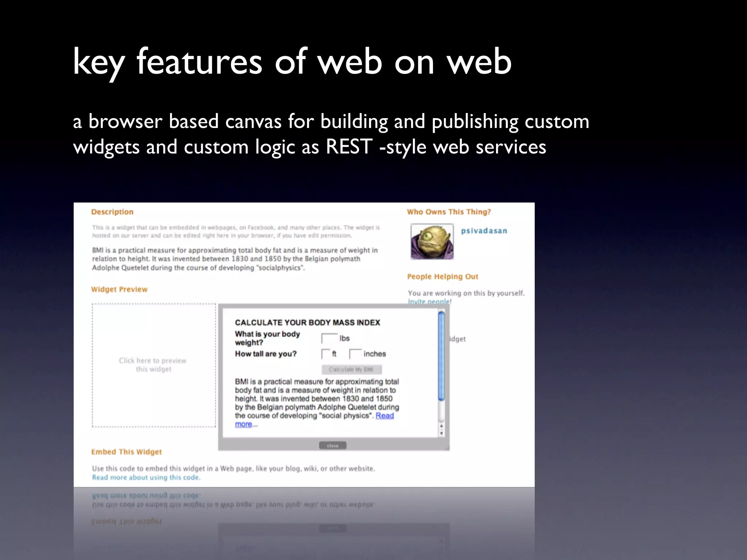Click the Embed This Widget heading

[126, 452]
